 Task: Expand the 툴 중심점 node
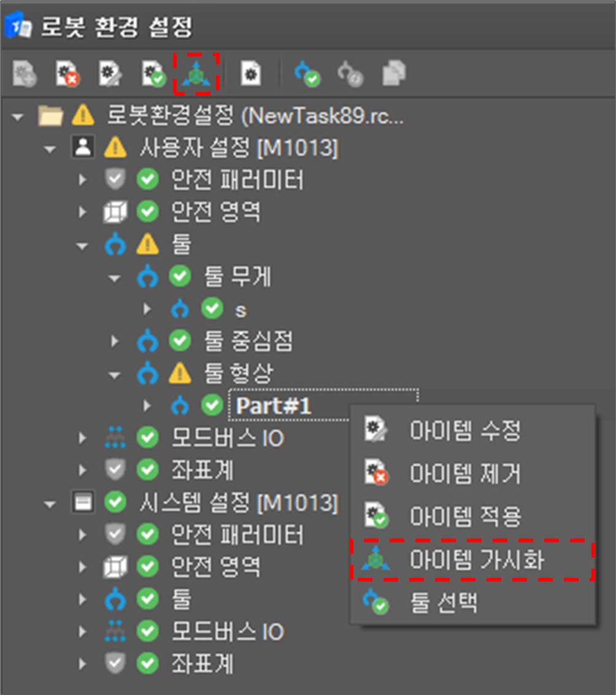(x=115, y=342)
